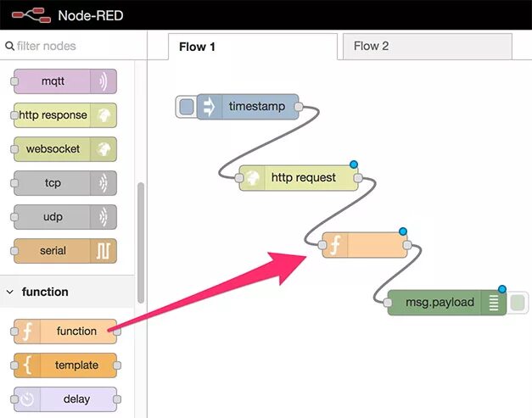This screenshot has height=418, width=532.
Task: Click the Node-RED logo icon
Action: point(31,15)
